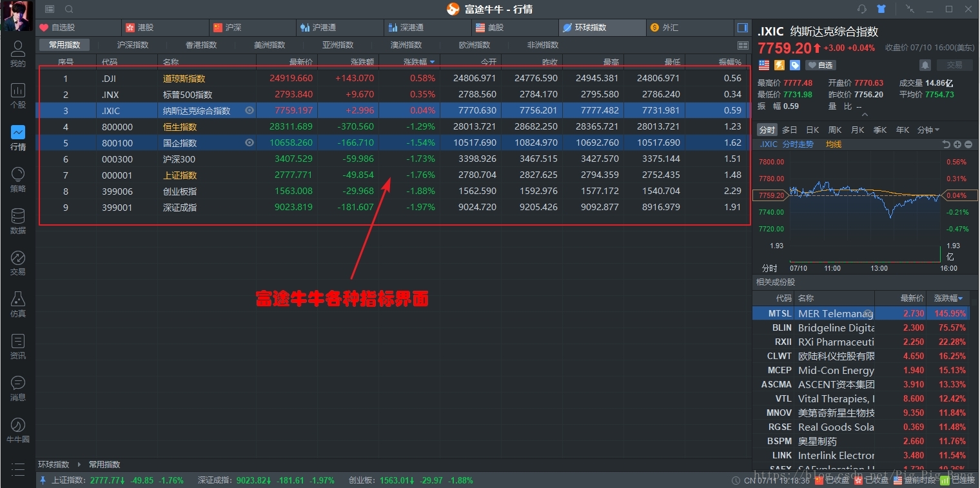
Task: Click undo icon on chart toolbar
Action: click(946, 144)
